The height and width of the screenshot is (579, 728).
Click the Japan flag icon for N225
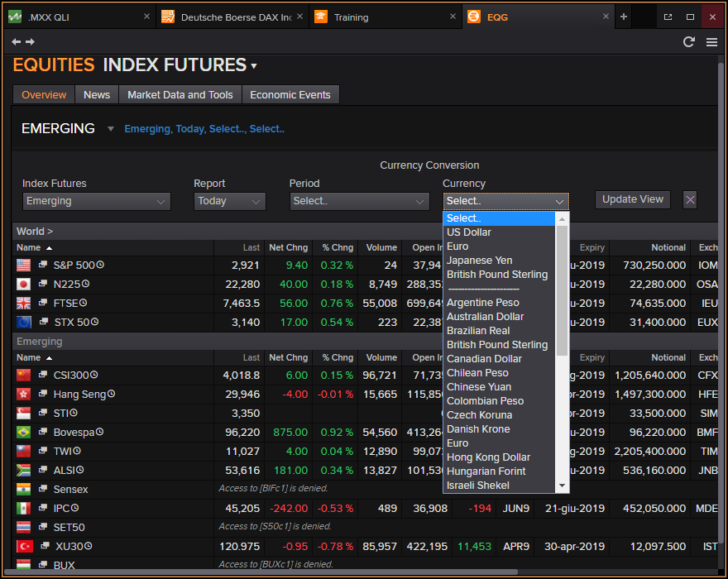click(x=24, y=285)
